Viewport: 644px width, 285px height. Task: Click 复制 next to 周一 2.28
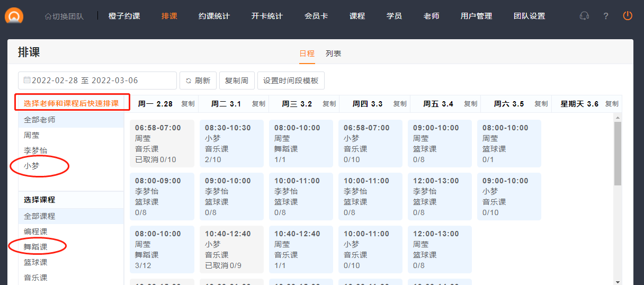188,104
